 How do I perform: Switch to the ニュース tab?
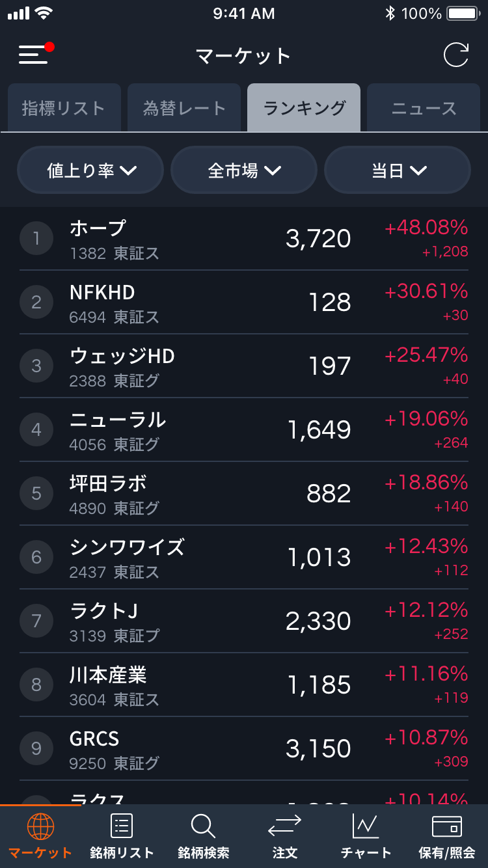(x=424, y=108)
